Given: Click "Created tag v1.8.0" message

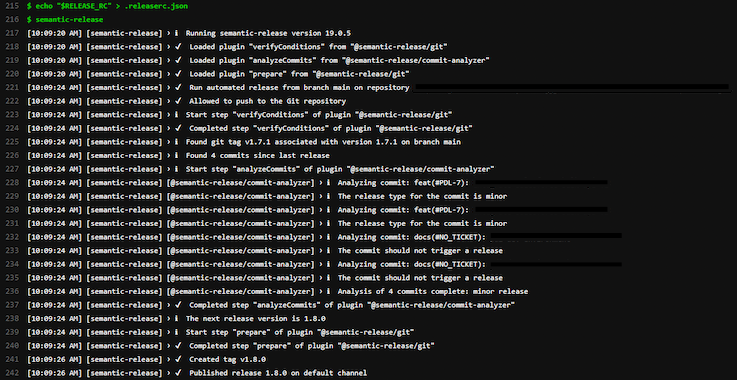Looking at the screenshot, I should click(227, 359).
